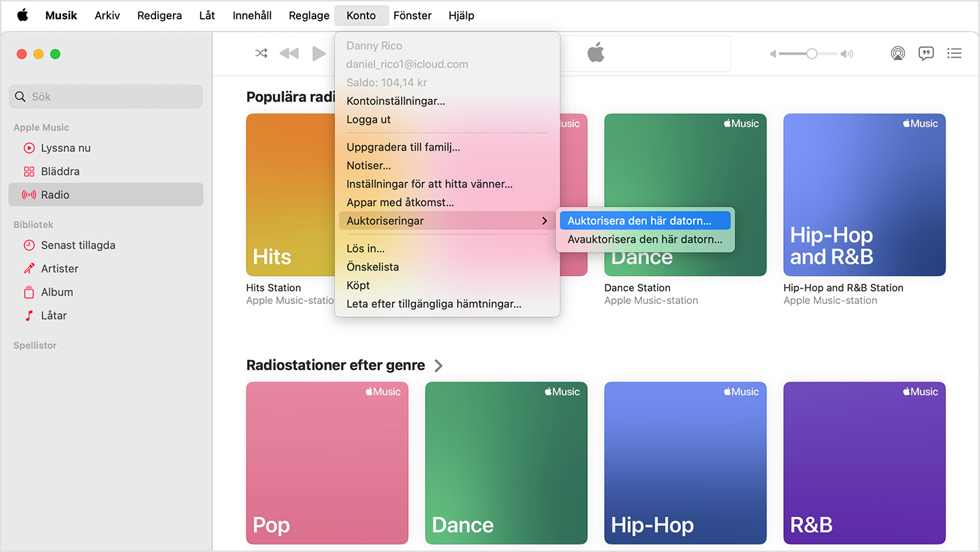This screenshot has width=980, height=552.
Task: Click the Senast tillagda clock icon
Action: (x=29, y=245)
